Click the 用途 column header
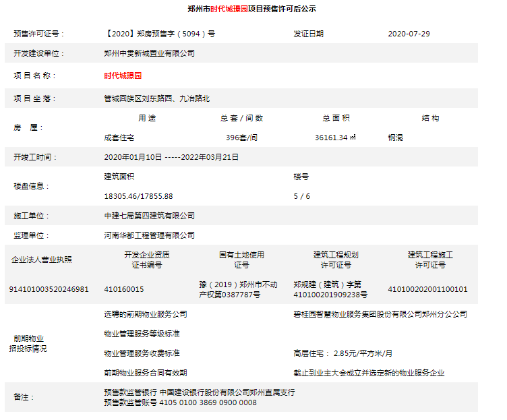Screen dimensions: 507x420 (147, 118)
